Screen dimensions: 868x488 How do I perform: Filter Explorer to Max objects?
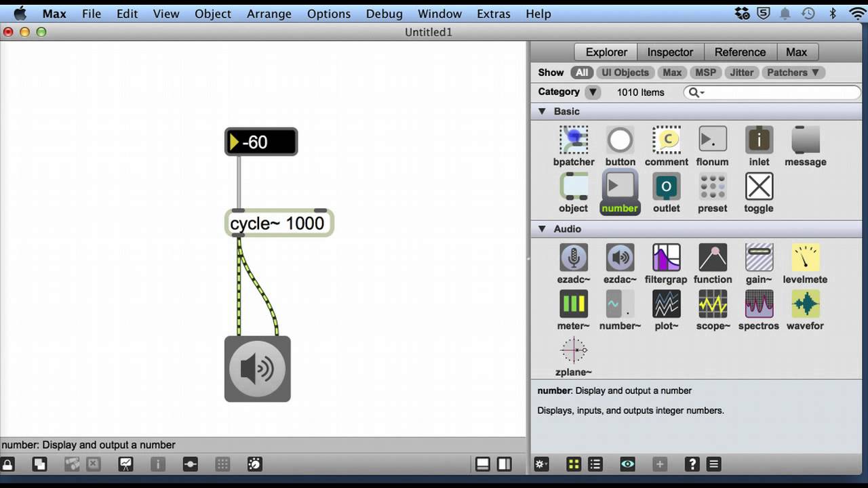pyautogui.click(x=672, y=73)
